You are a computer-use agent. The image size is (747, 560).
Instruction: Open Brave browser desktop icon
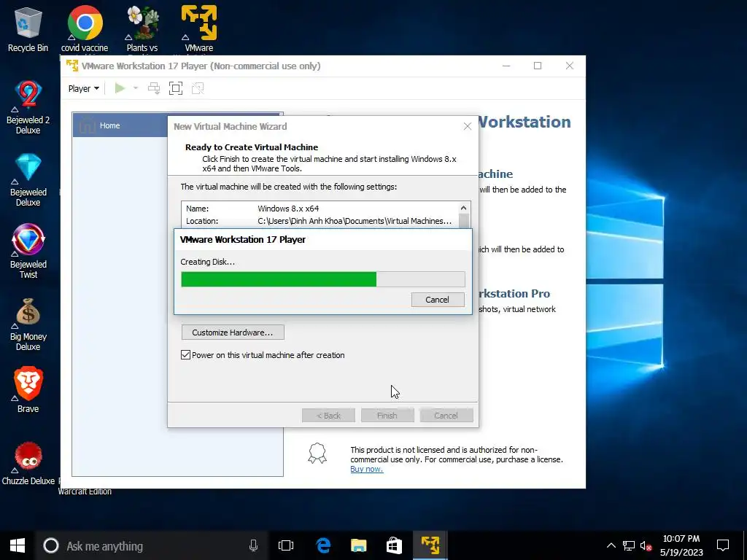point(28,389)
